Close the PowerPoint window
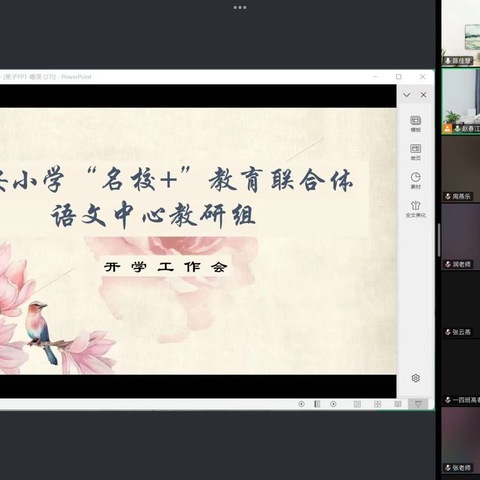The image size is (480, 480). (422, 77)
